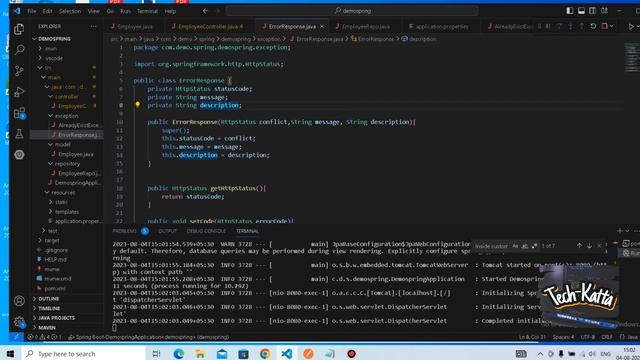Viewport: 640px width, 360px height.
Task: Collapse the exception folder
Action: [66, 116]
